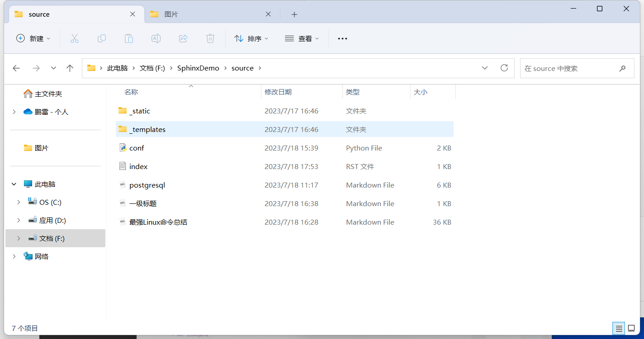The image size is (644, 339).
Task: Add a new tab
Action: (x=294, y=14)
